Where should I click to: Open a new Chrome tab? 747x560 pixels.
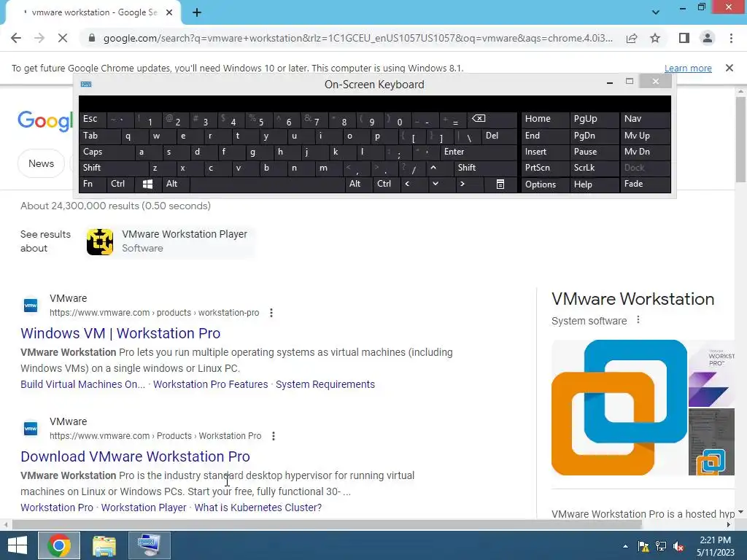pyautogui.click(x=197, y=12)
